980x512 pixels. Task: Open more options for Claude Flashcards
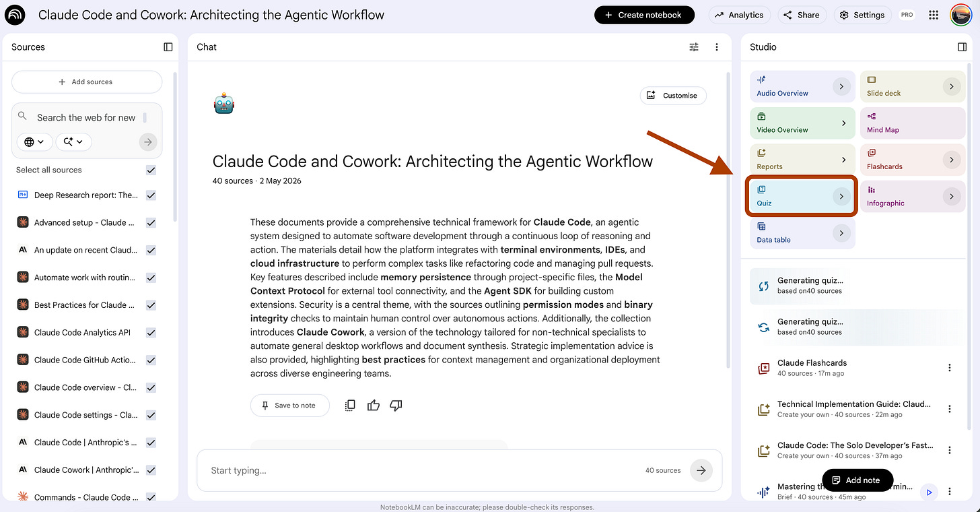pos(950,368)
